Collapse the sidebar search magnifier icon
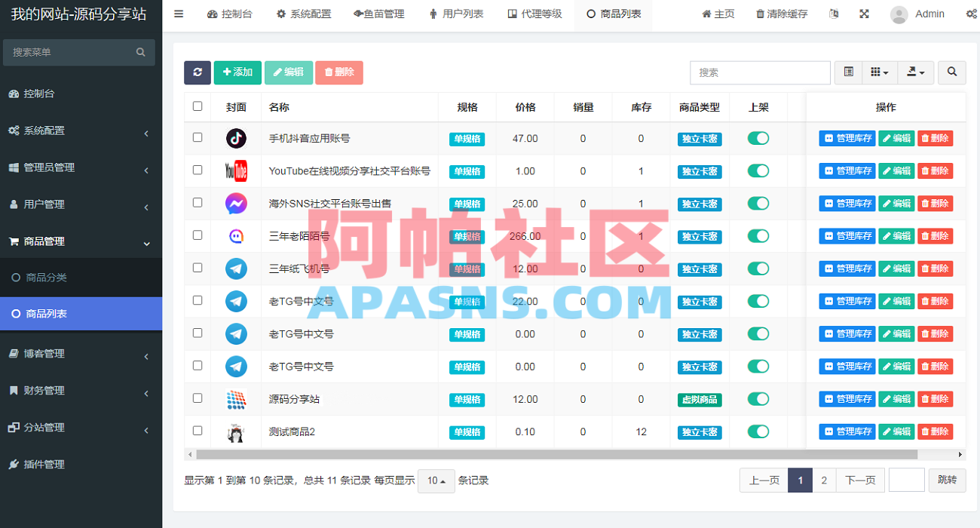Screen dimensions: 980x528 click(140, 52)
